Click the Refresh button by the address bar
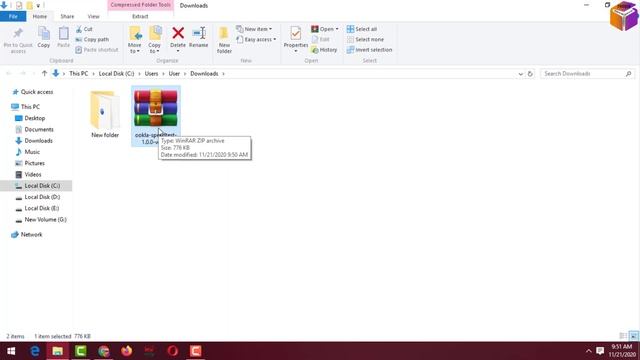This screenshot has height=360, width=640. click(x=530, y=74)
